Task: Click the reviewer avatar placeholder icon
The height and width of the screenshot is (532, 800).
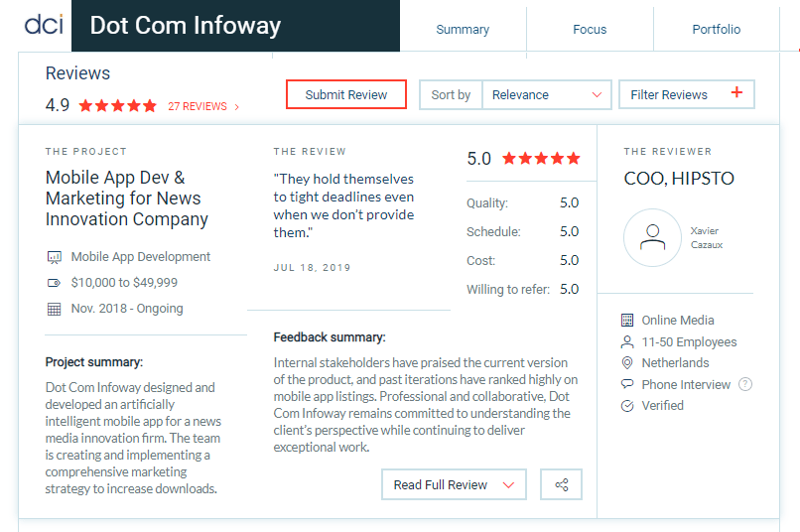Action: pyautogui.click(x=652, y=237)
